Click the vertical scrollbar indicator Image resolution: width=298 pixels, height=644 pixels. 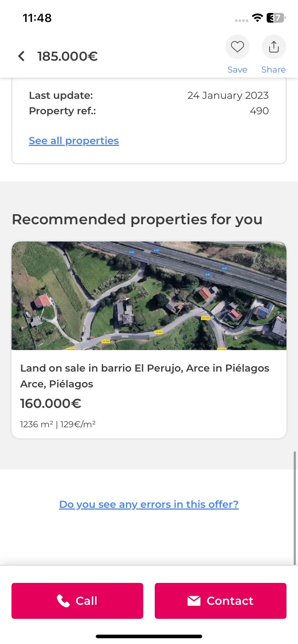[295, 508]
